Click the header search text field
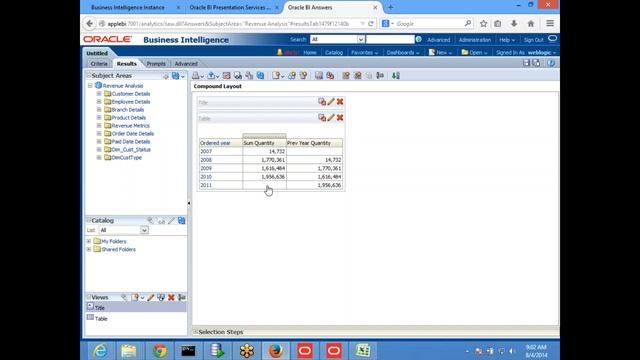640x360 pixels. click(x=390, y=39)
